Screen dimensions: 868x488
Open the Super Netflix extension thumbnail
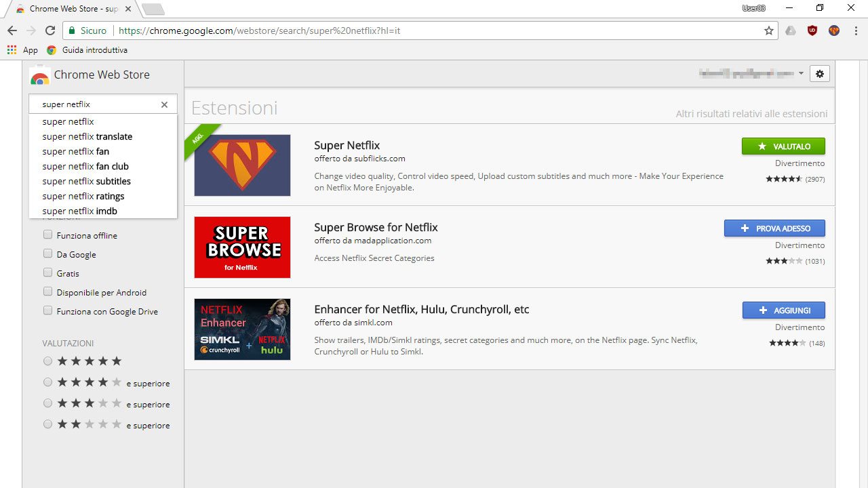point(242,165)
